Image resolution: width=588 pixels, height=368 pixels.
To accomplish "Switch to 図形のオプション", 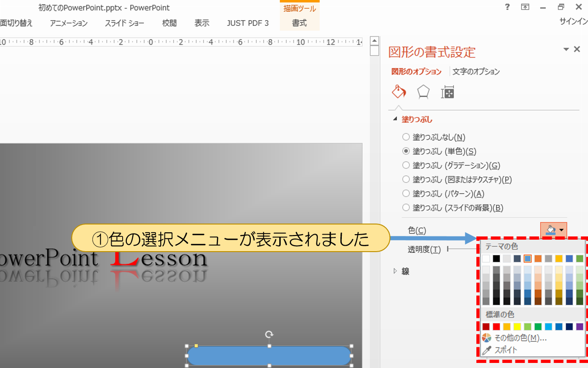I will tap(416, 72).
